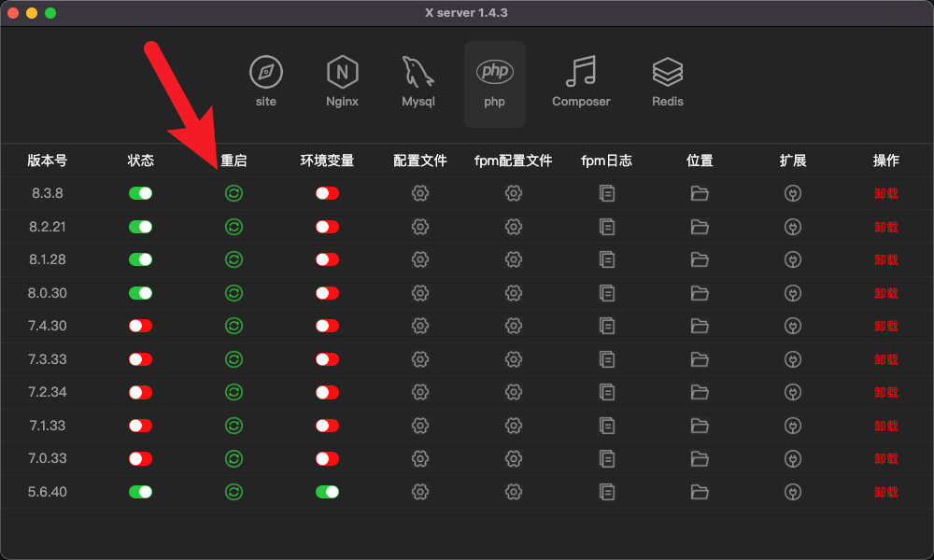Turn off PHP 8.3.8 status switch
This screenshot has height=560, width=934.
141,193
